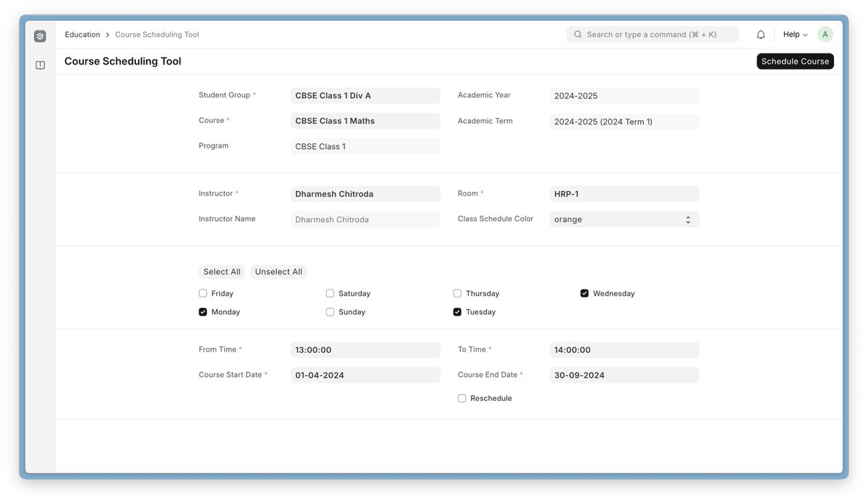Click Select All days button

click(221, 272)
